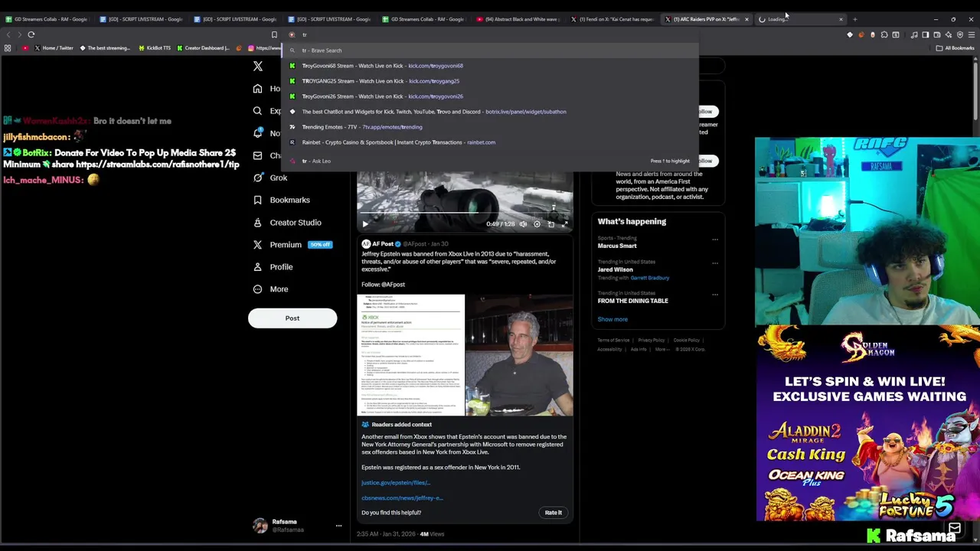
Task: Open the Marcus Smart trending topic
Action: (x=617, y=246)
